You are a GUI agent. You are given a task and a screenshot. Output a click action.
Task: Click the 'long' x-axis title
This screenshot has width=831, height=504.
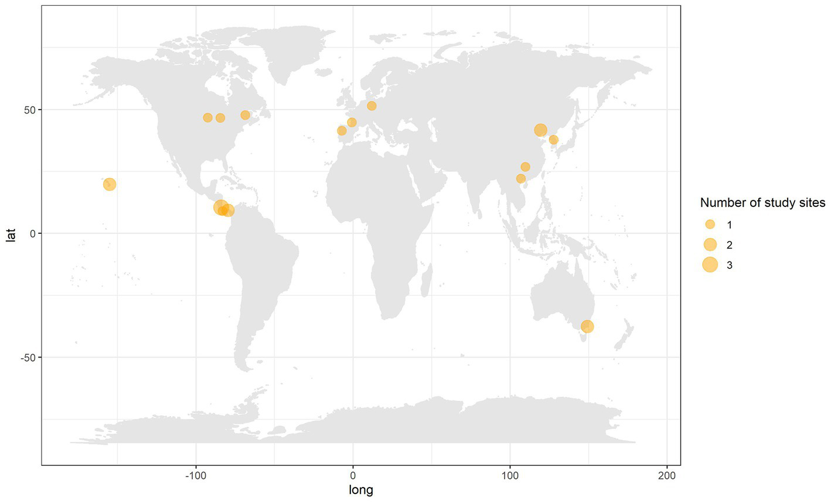(361, 490)
